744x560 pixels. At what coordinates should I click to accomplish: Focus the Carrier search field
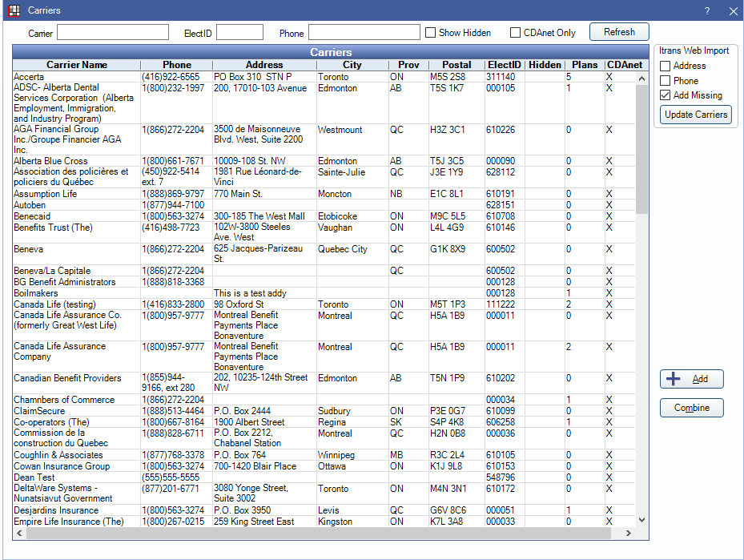(x=113, y=32)
